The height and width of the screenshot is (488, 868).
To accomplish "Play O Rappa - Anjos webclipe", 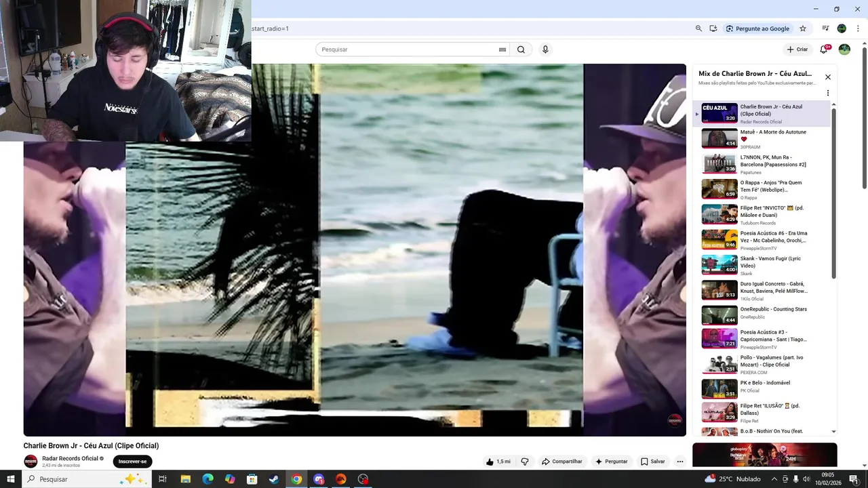I will [x=762, y=189].
